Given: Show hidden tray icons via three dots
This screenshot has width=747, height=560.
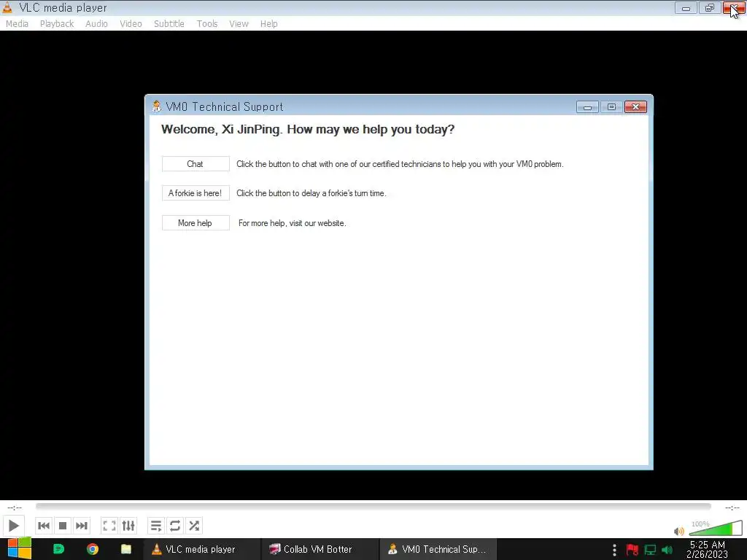Looking at the screenshot, I should tap(614, 550).
